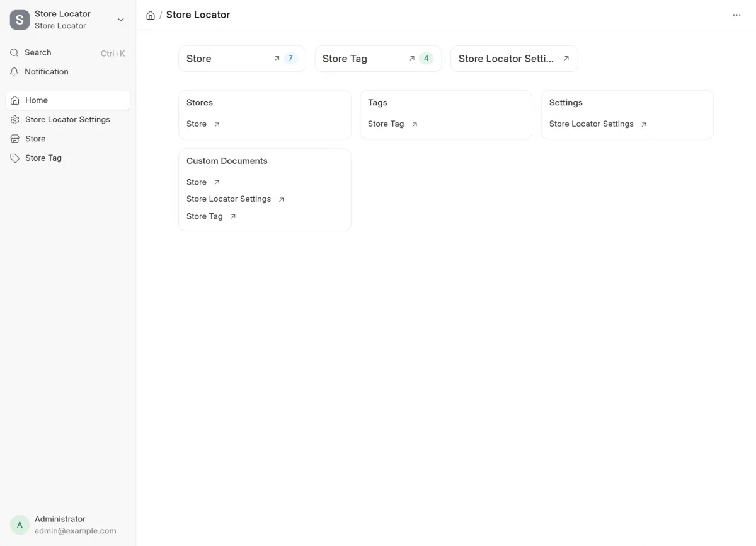Open Store from the sidebar
Viewport: 756px width, 546px height.
point(67,139)
